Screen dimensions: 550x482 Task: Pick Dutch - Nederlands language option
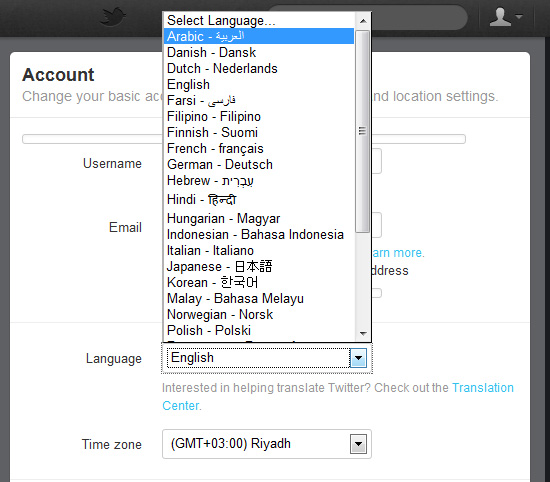tap(259, 68)
